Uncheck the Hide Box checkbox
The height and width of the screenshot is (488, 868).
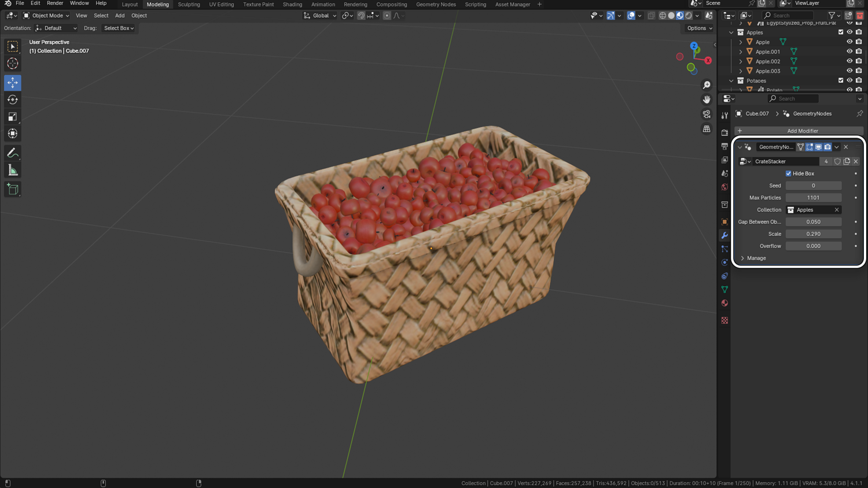(788, 173)
